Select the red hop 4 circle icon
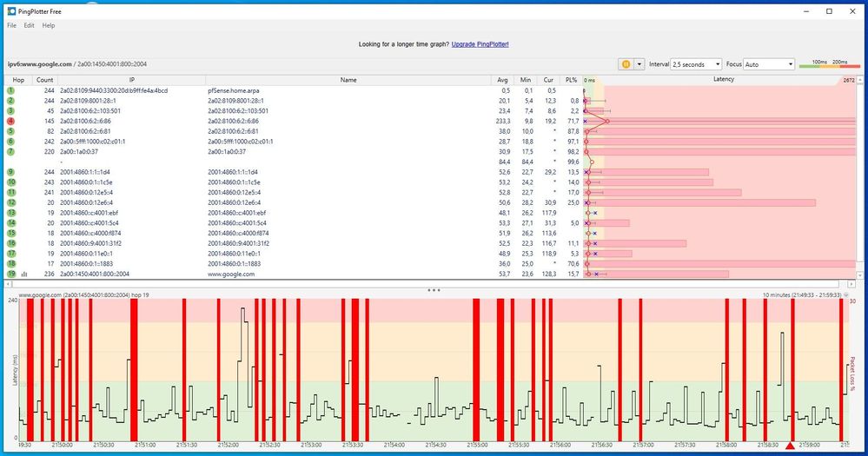This screenshot has width=868, height=456. pos(11,121)
